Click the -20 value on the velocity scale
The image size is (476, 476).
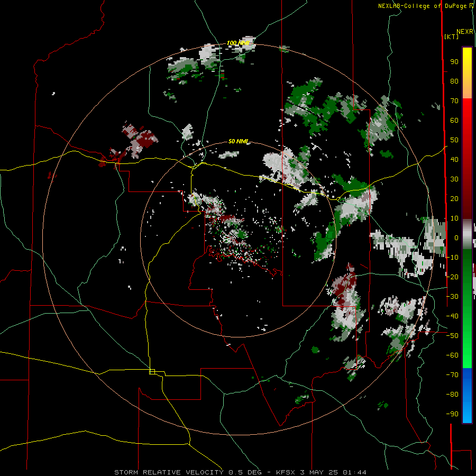(452, 277)
